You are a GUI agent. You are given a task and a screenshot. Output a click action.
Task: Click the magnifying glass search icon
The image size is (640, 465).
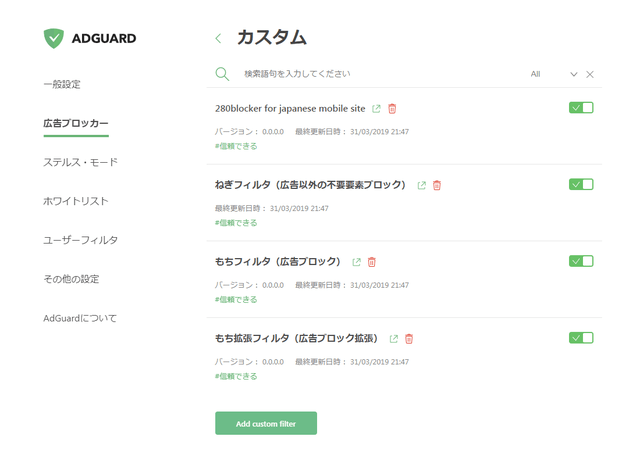point(222,74)
